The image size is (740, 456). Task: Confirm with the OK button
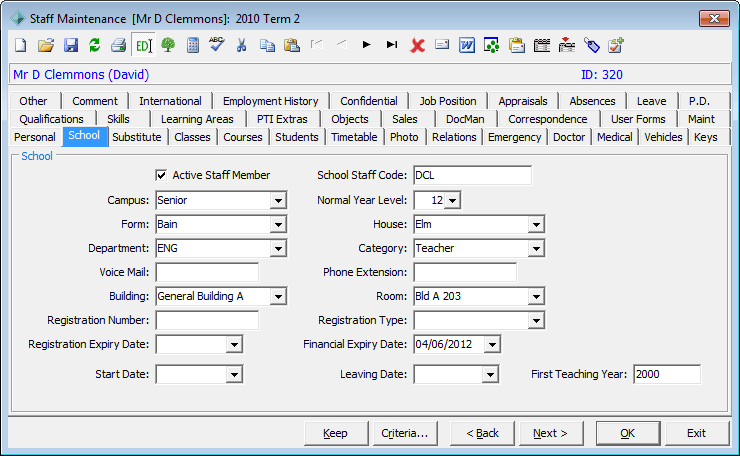pos(628,433)
